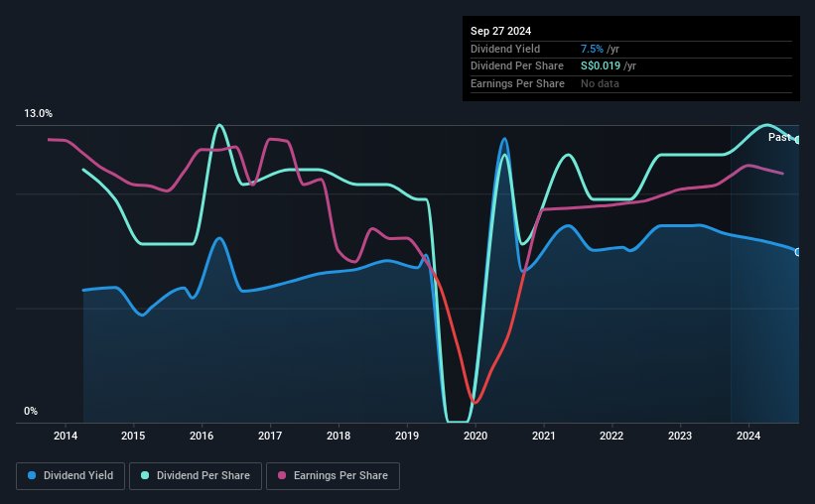Click the 2019 x-axis label
This screenshot has width=815, height=504.
[x=407, y=436]
